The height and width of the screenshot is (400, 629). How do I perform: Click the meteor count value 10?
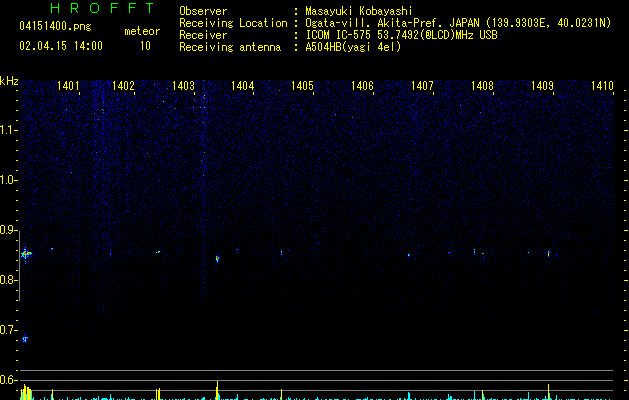(x=145, y=46)
